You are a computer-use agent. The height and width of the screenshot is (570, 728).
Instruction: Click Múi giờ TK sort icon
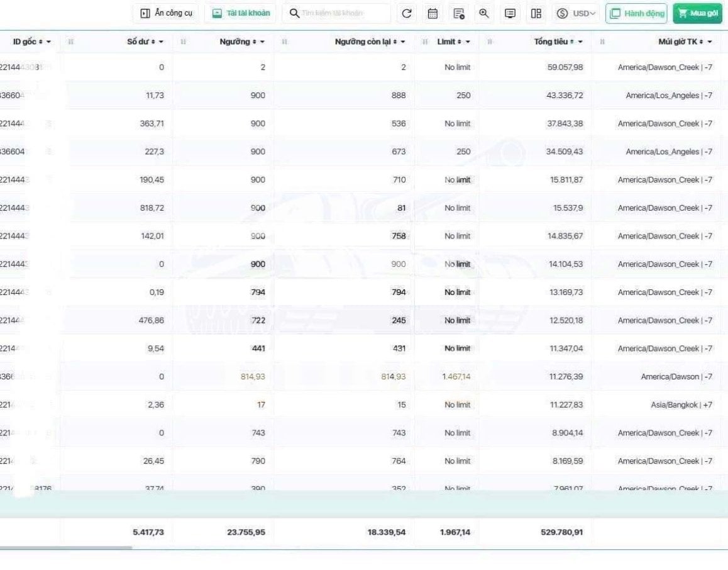click(x=702, y=42)
